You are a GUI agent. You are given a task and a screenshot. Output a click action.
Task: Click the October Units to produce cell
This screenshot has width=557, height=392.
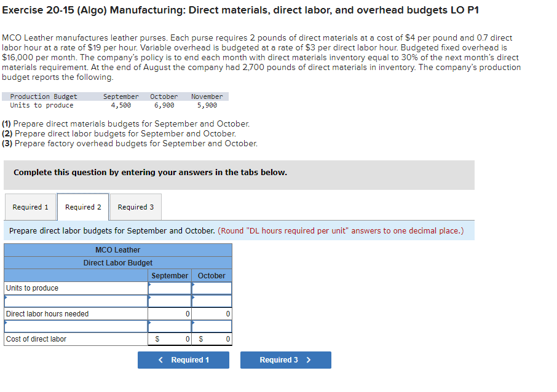tap(211, 288)
